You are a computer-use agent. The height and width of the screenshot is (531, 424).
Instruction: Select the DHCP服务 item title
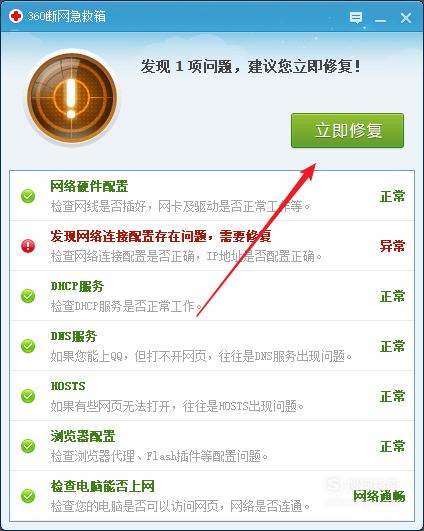click(x=77, y=286)
